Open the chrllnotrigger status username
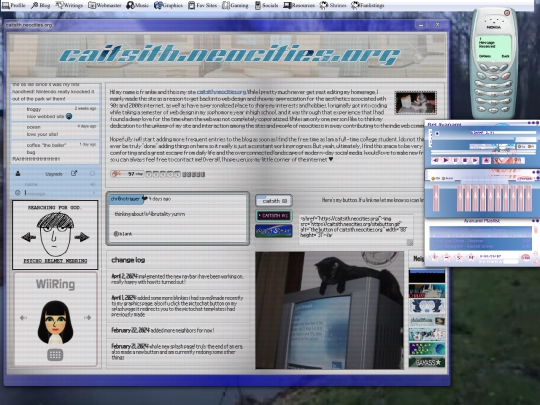540x405 pixels. 125,199
